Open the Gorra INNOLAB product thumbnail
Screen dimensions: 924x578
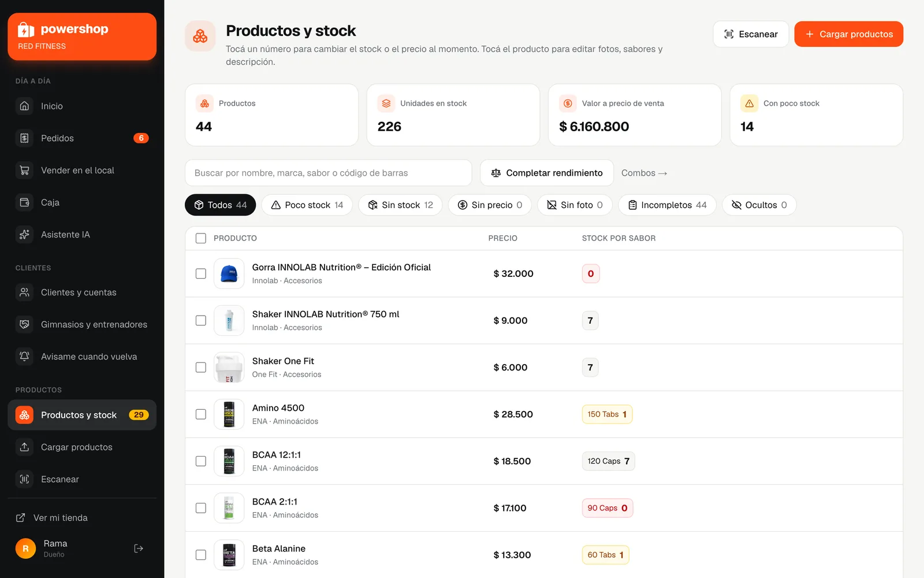pos(229,273)
